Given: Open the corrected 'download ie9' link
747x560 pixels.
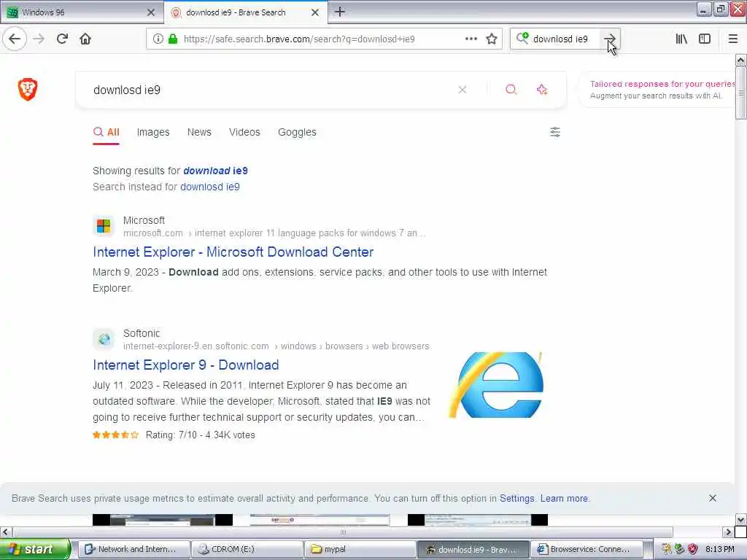Looking at the screenshot, I should pyautogui.click(x=215, y=171).
